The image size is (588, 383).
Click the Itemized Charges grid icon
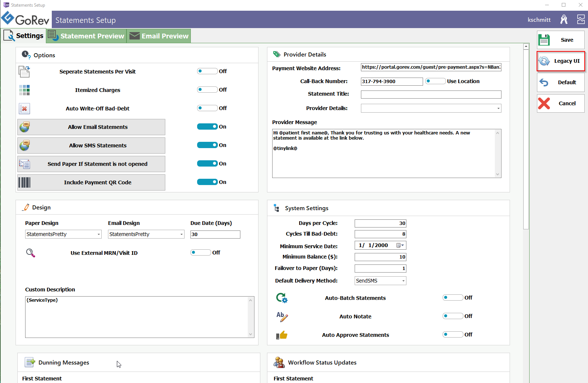pyautogui.click(x=24, y=90)
